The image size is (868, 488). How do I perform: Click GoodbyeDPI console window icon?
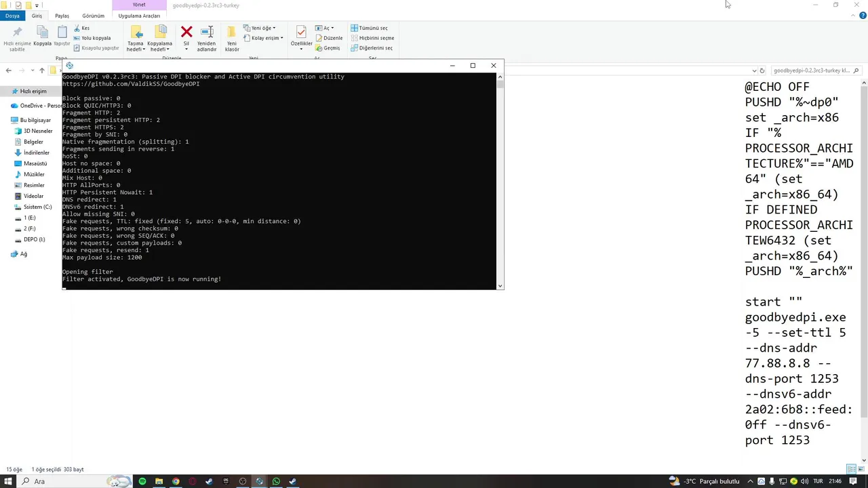[69, 66]
